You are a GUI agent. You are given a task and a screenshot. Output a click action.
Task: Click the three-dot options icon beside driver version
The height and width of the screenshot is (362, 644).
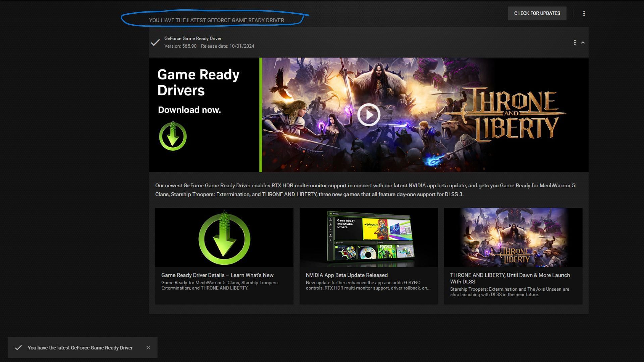click(575, 42)
